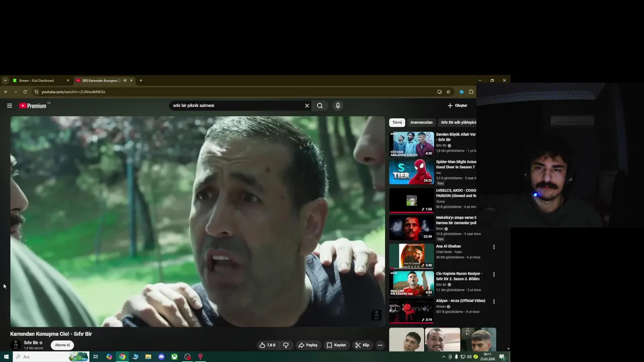This screenshot has height=362, width=644.
Task: Open the Oluştur create button
Action: (457, 106)
